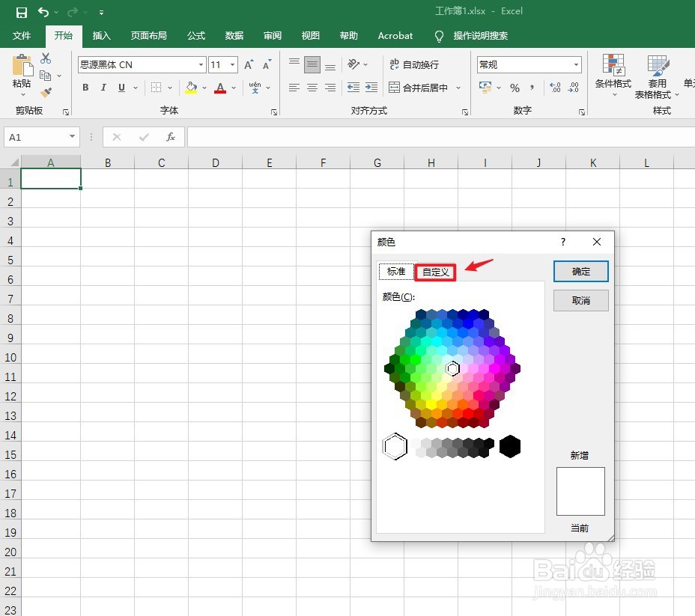Click the wén phonetic guide icon
The height and width of the screenshot is (616, 695).
coord(255,88)
